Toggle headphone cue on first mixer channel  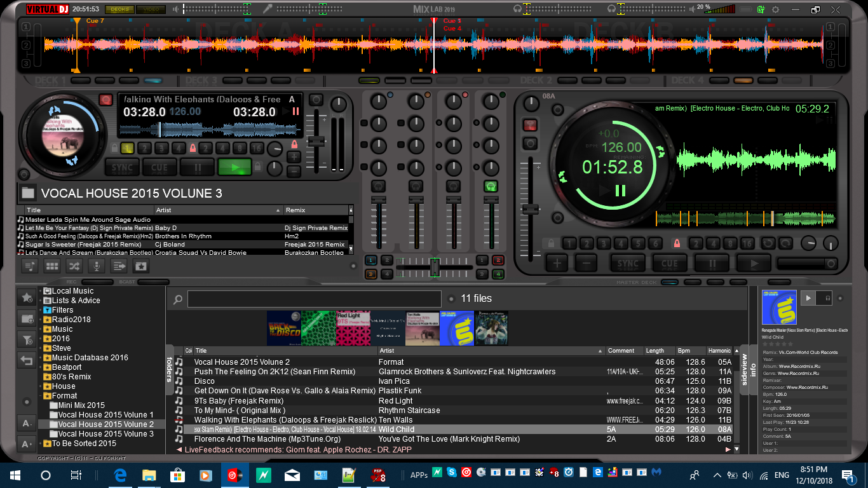pos(378,187)
